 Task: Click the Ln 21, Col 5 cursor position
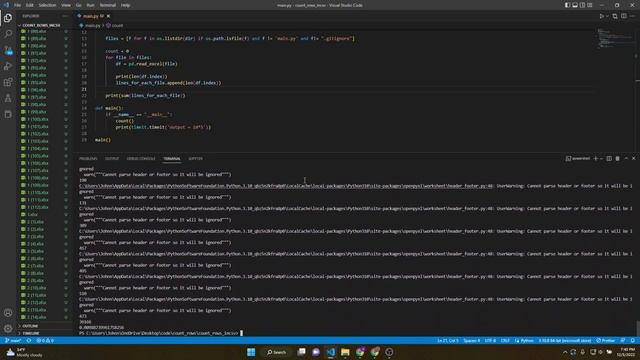[448, 340]
